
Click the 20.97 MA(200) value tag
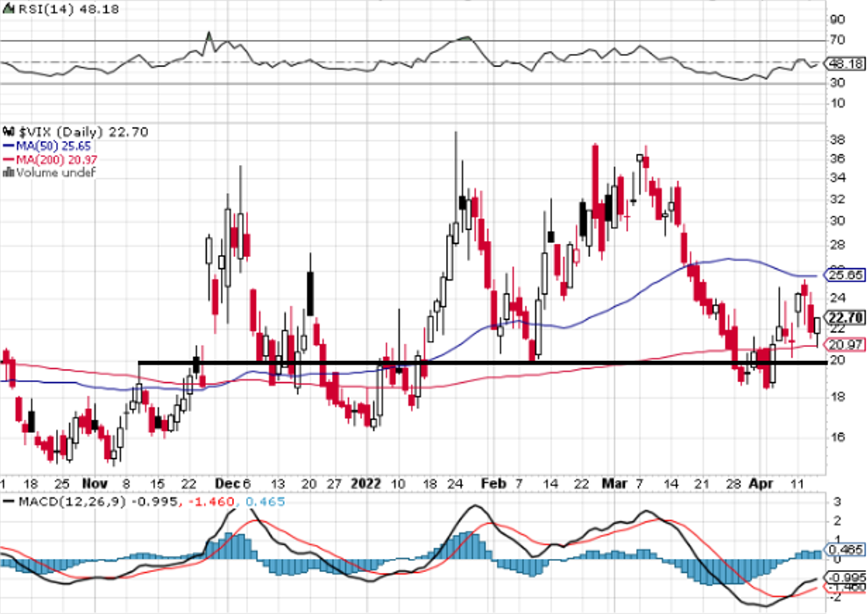845,344
